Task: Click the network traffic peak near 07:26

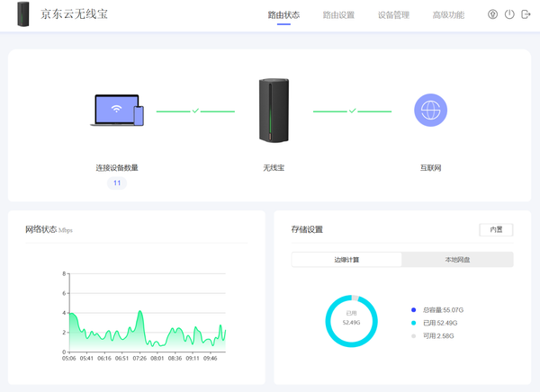Action: [139, 311]
